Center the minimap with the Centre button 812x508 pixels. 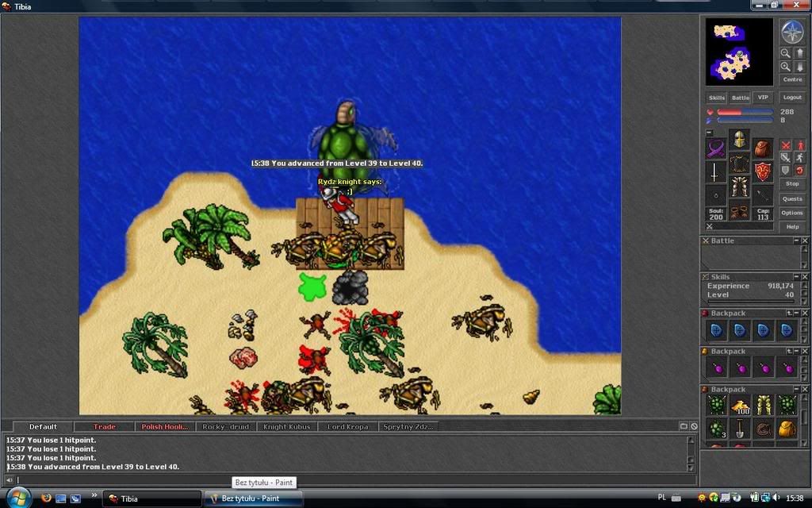[792, 80]
